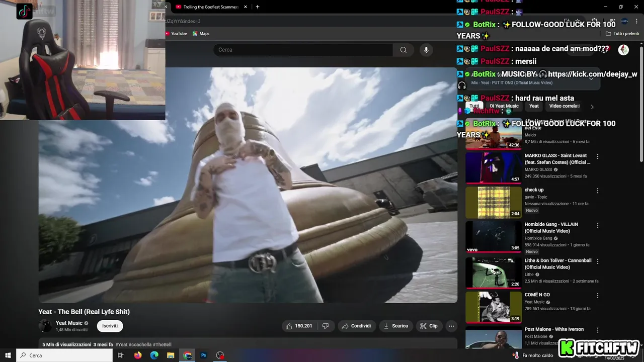
Task: Expand the Mix playlist panel chevron
Action: pyautogui.click(x=591, y=78)
